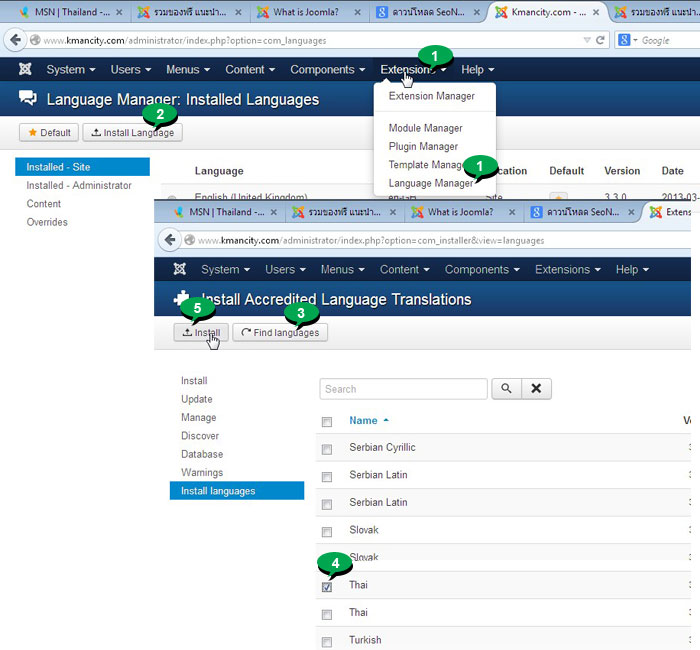Choose Extension Manager from Extensions menu
Image resolution: width=700 pixels, height=650 pixels.
[x=432, y=96]
